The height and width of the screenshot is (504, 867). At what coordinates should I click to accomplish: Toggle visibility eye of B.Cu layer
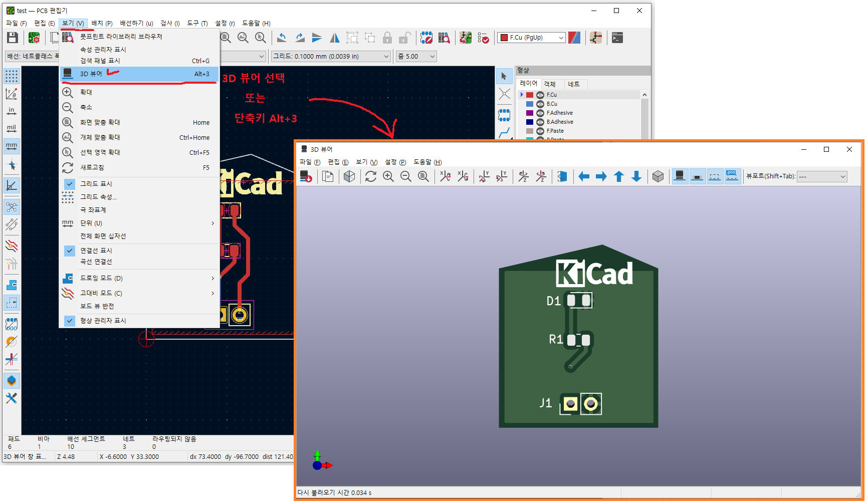click(x=540, y=104)
